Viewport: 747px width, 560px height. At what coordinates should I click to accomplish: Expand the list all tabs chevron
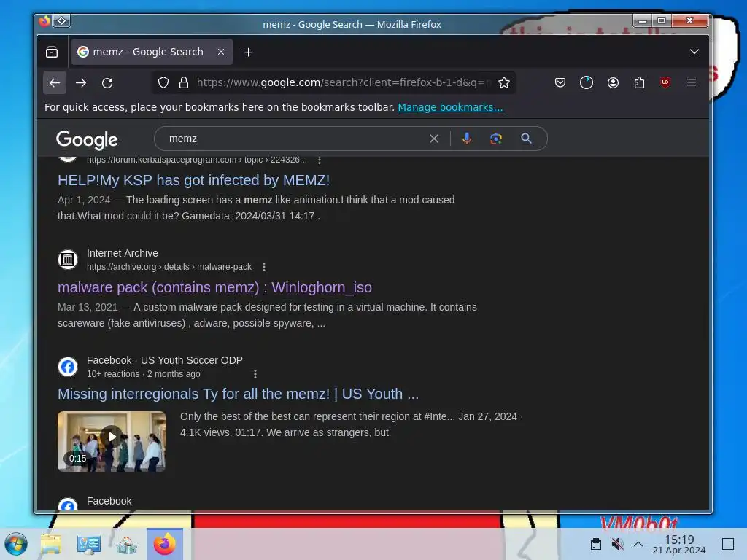694,52
